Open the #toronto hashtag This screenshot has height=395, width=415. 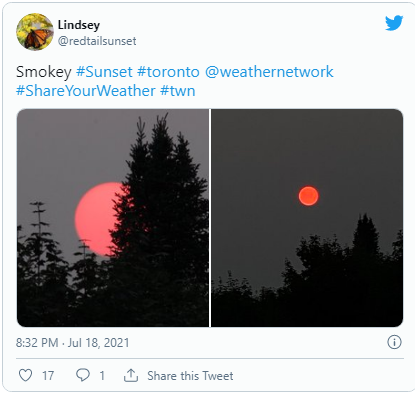(168, 72)
